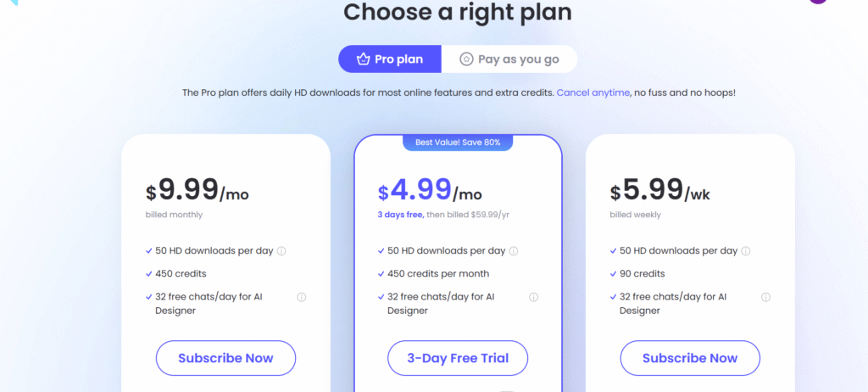
Task: Subscribe Now to the $9.99 monthly plan
Action: tap(225, 358)
